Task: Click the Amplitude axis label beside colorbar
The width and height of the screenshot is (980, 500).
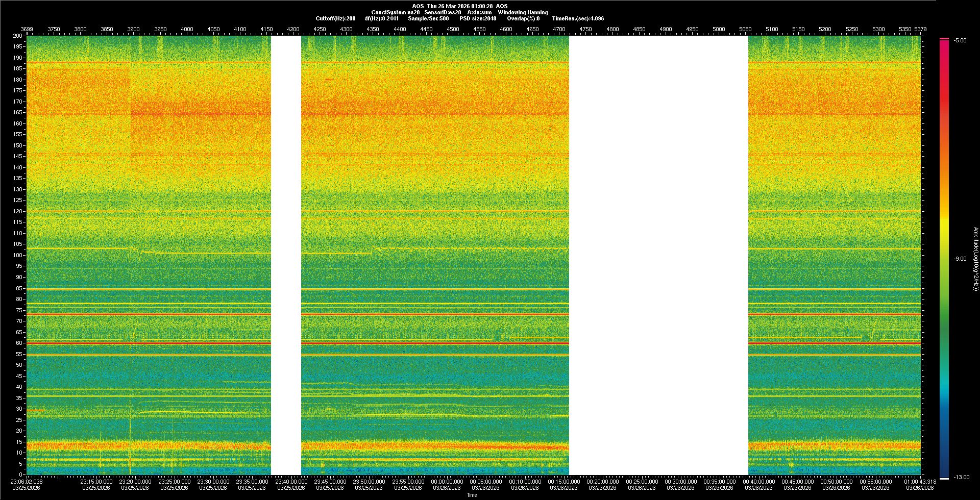Action: (x=975, y=259)
